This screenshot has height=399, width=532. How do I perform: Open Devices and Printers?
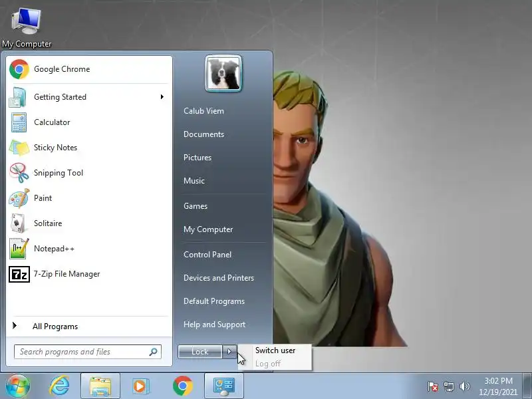pos(219,278)
